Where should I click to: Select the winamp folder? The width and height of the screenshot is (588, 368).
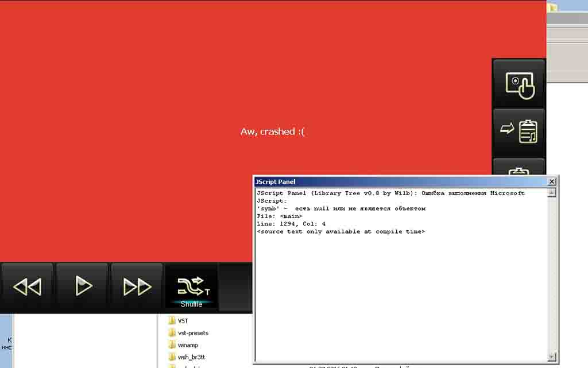coord(187,345)
